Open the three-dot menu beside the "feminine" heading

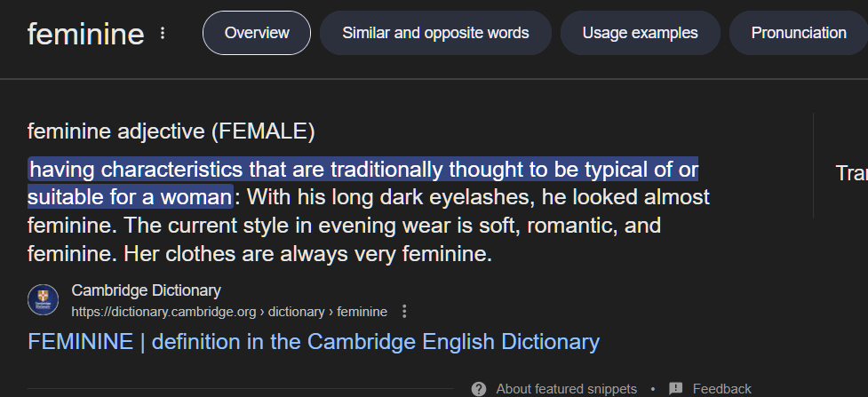click(x=163, y=33)
